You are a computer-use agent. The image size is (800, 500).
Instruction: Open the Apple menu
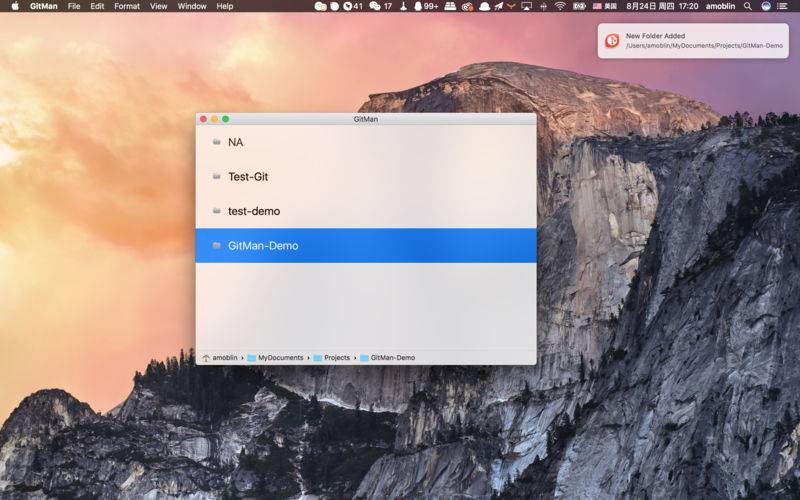[x=15, y=6]
